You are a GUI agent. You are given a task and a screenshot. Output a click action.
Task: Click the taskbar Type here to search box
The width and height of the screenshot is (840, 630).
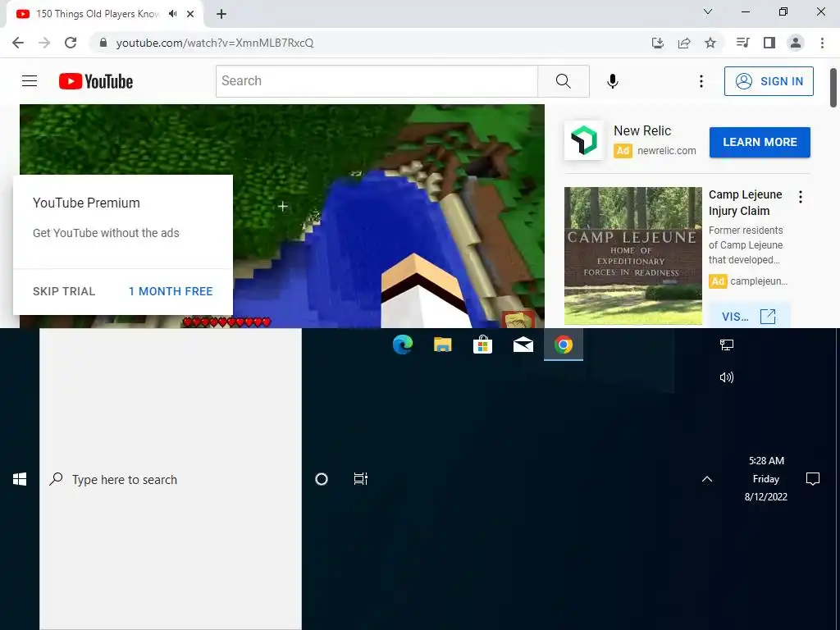click(x=171, y=479)
